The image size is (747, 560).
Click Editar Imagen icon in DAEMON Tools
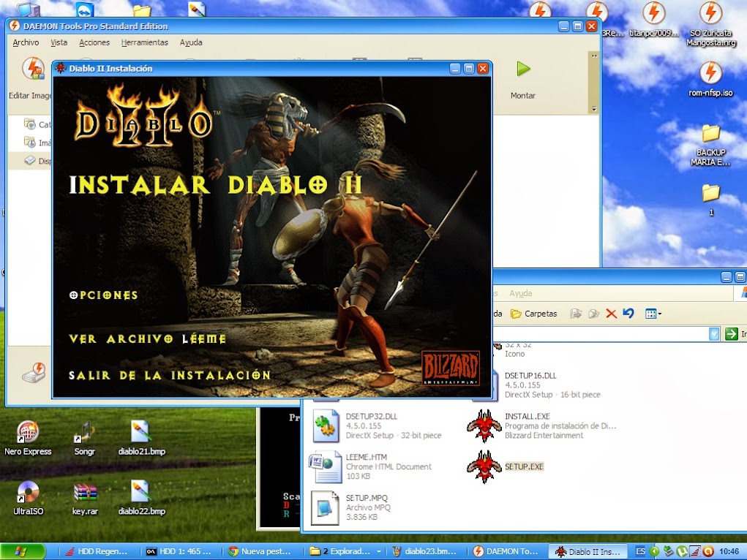pyautogui.click(x=34, y=69)
